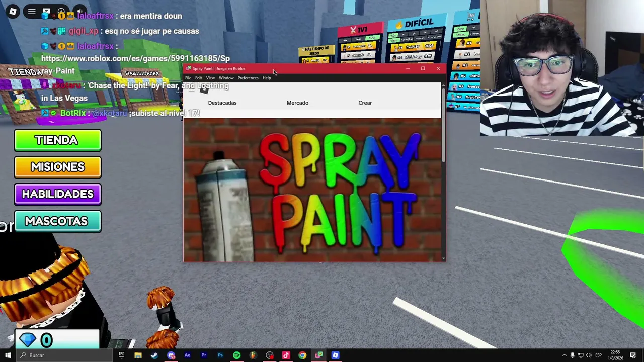The height and width of the screenshot is (362, 644).
Task: Open Discord from the taskbar
Action: click(x=171, y=355)
